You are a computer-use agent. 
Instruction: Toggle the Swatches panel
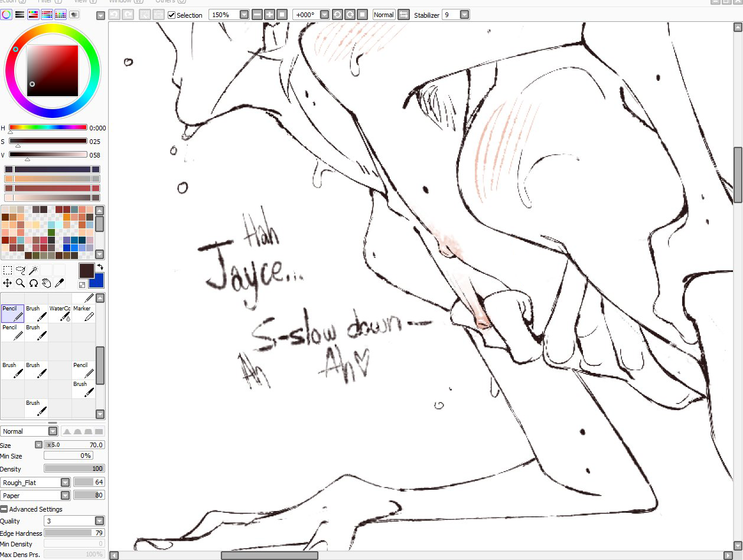coord(60,14)
